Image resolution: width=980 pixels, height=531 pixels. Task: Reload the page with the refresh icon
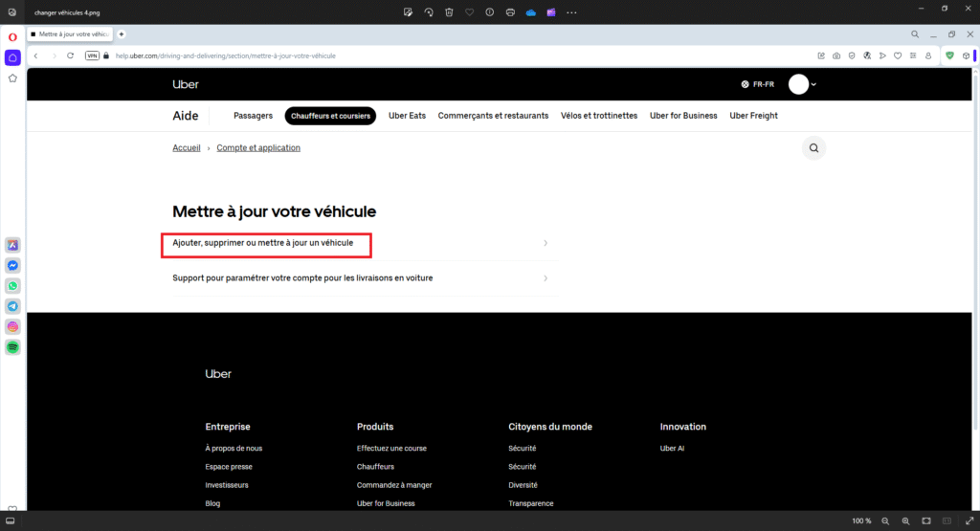pyautogui.click(x=70, y=55)
